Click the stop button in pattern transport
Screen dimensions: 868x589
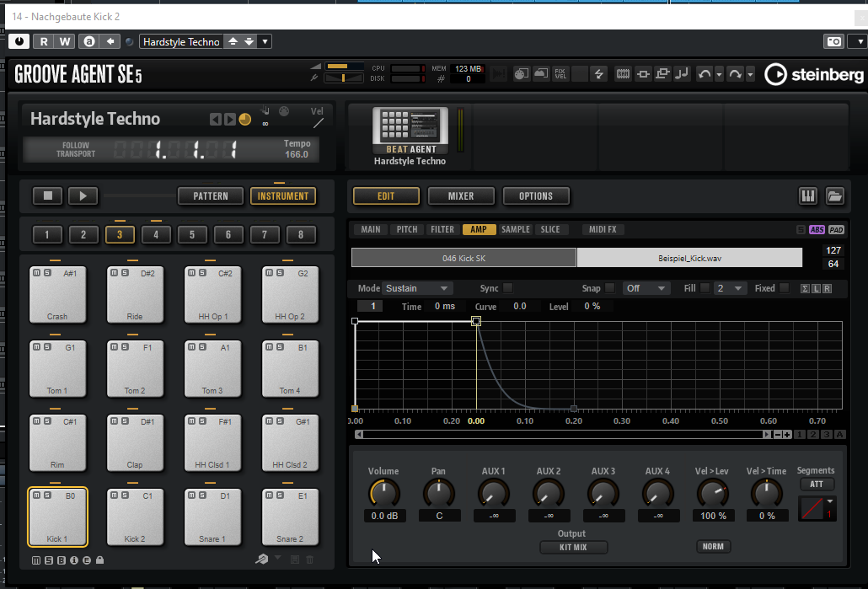click(x=48, y=196)
